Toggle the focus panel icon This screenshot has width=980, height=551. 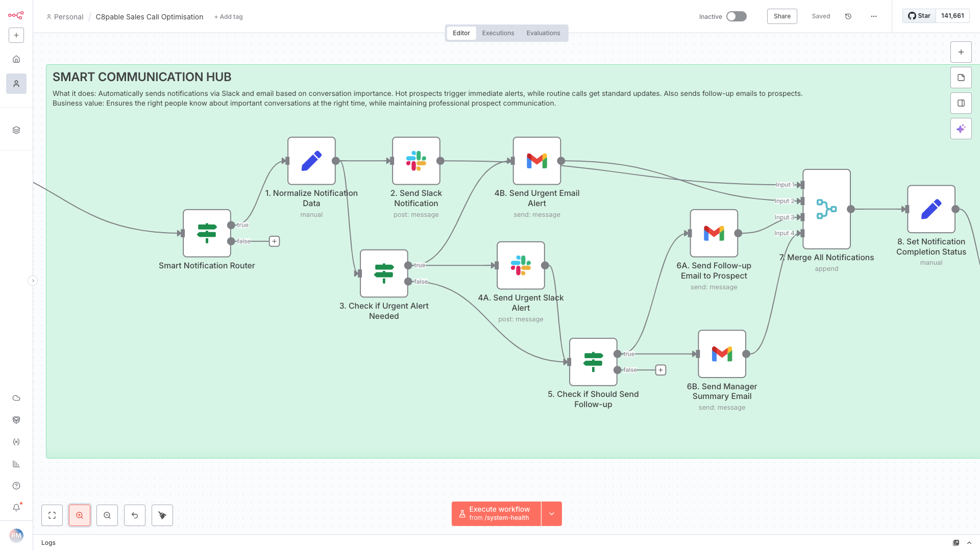point(961,103)
